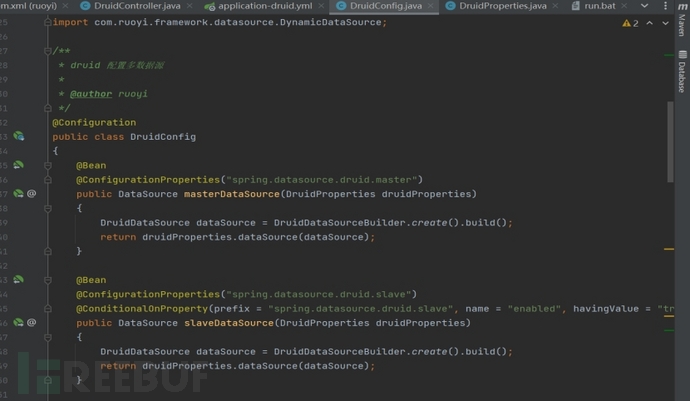
Task: Click the @ConditionalOnProperty annotation
Action: (x=142, y=309)
